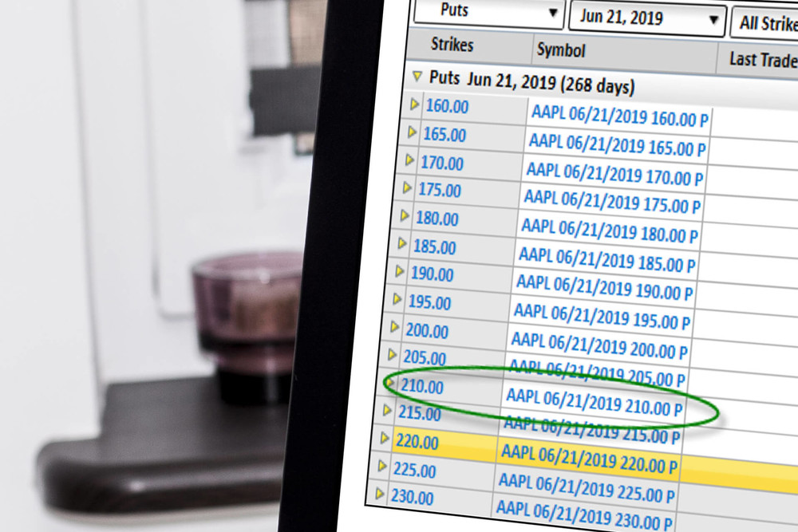Open symbol AAPL 06/21/2019 170.00 P
The width and height of the screenshot is (798, 532).
tap(614, 174)
